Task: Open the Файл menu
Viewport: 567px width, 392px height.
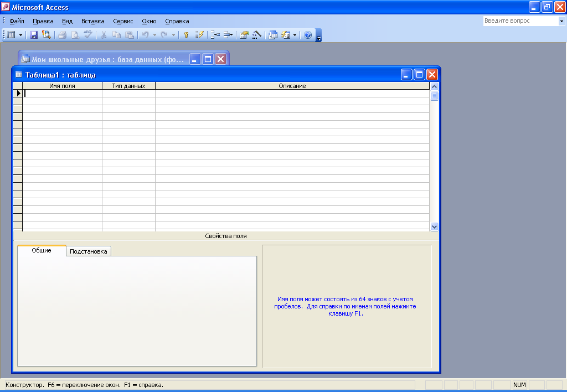Action: tap(17, 21)
